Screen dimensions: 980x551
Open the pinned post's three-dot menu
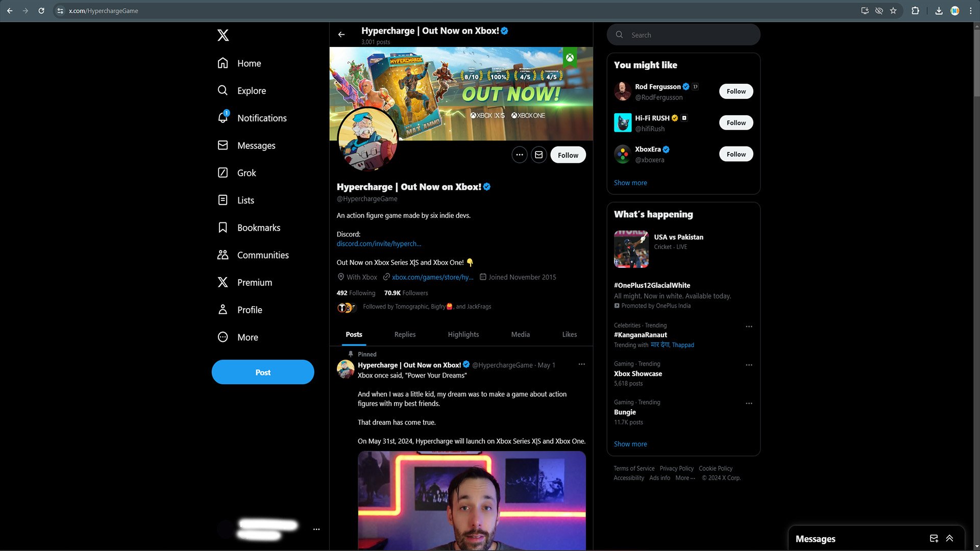pyautogui.click(x=581, y=364)
